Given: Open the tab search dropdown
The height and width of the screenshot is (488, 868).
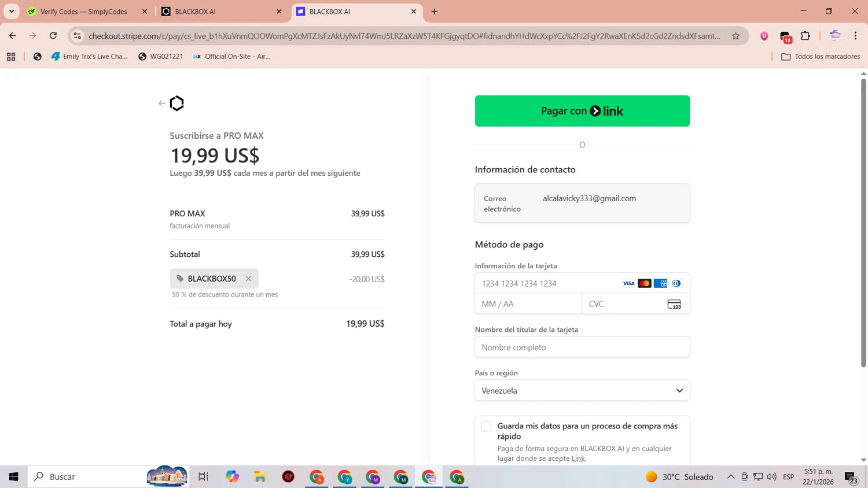Looking at the screenshot, I should click(x=12, y=12).
